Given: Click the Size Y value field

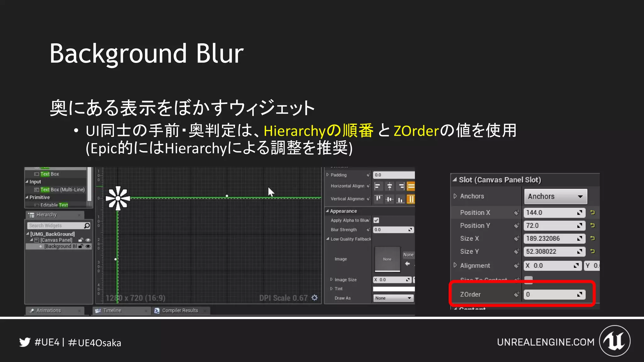Looking at the screenshot, I should 554,251.
